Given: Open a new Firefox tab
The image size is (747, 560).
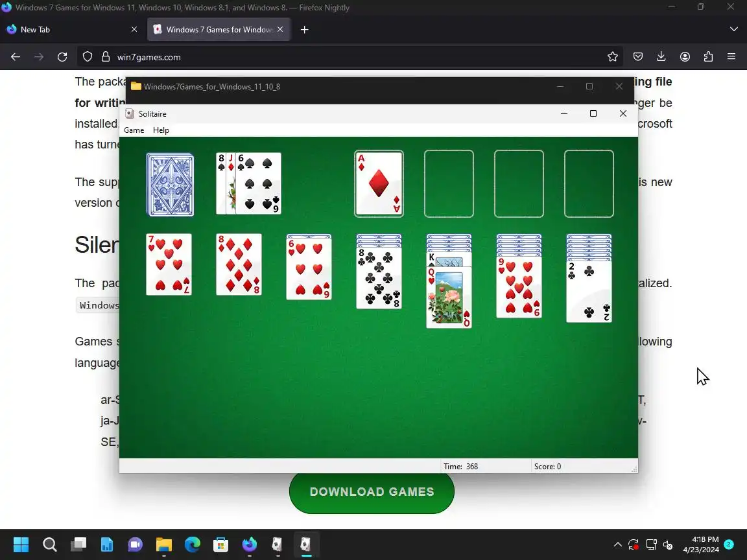Looking at the screenshot, I should pyautogui.click(x=304, y=30).
